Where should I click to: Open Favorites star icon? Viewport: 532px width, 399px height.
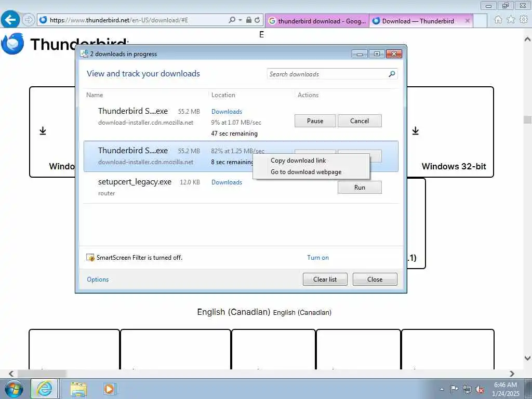(511, 20)
